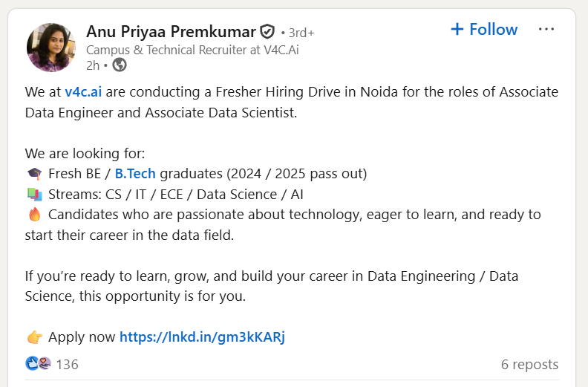Click the verified badge beside the author name
The width and height of the screenshot is (588, 387).
[x=267, y=32]
